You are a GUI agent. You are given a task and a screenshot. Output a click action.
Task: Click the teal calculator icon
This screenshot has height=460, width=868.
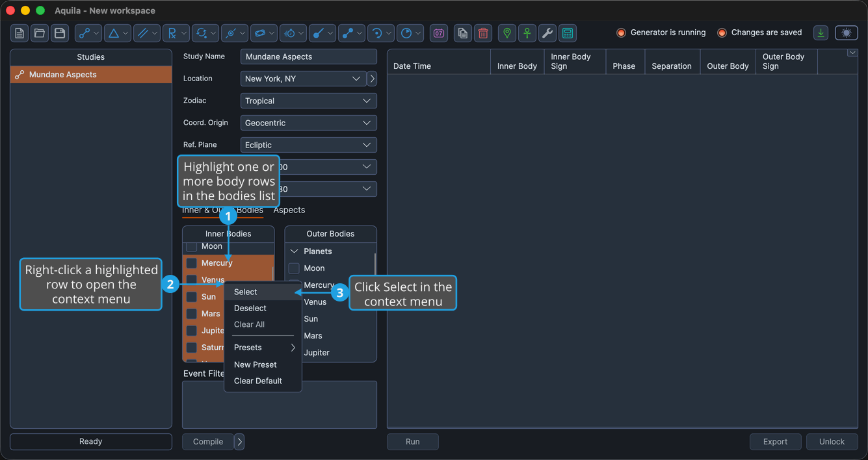pos(568,33)
